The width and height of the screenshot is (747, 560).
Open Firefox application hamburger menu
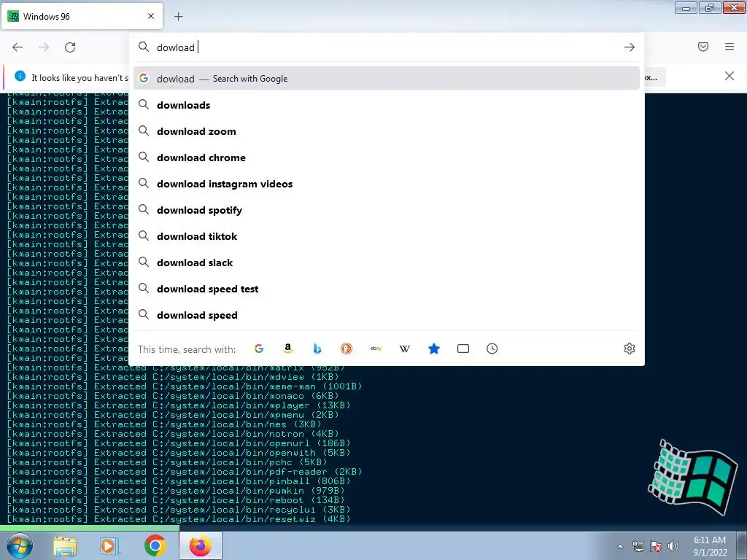click(x=729, y=47)
